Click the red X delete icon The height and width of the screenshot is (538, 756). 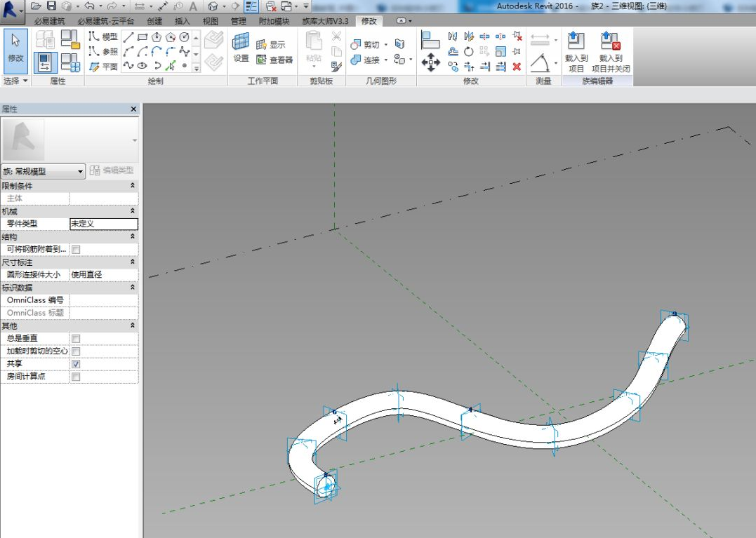click(x=517, y=67)
